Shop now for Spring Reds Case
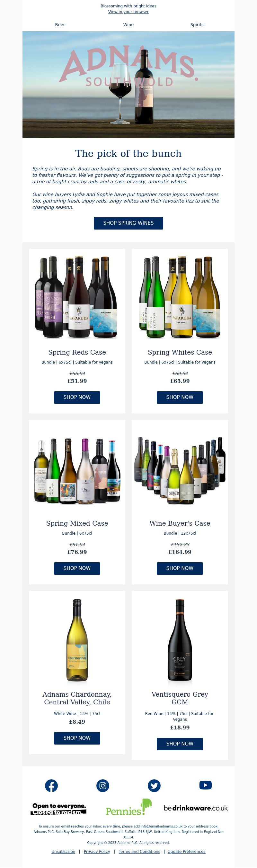Screen dimensions: 257x868 (x=77, y=397)
